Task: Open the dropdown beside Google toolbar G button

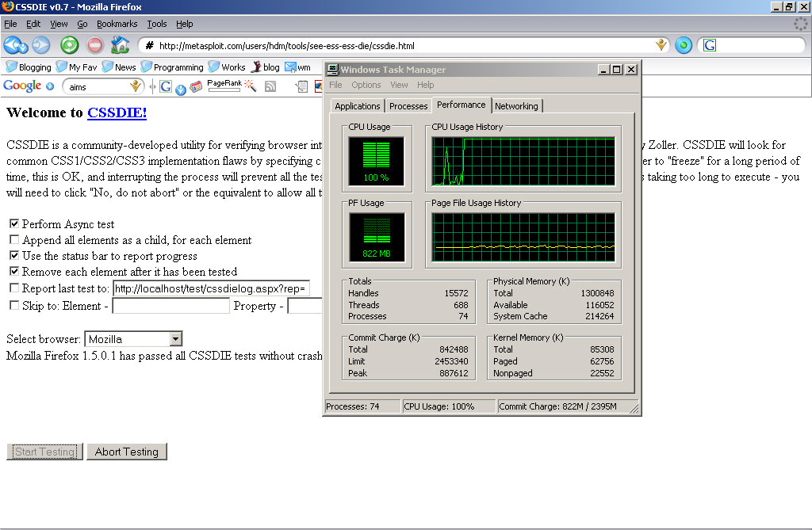Action: (180, 90)
